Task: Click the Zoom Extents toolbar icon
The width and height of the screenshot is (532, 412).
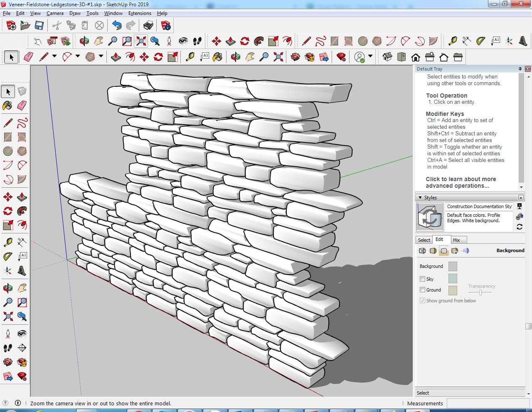Action: click(141, 41)
